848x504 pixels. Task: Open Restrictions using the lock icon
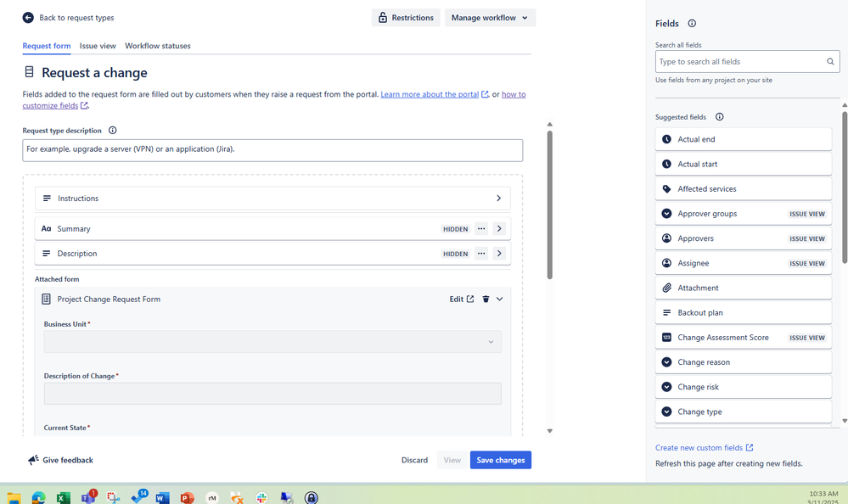click(382, 17)
